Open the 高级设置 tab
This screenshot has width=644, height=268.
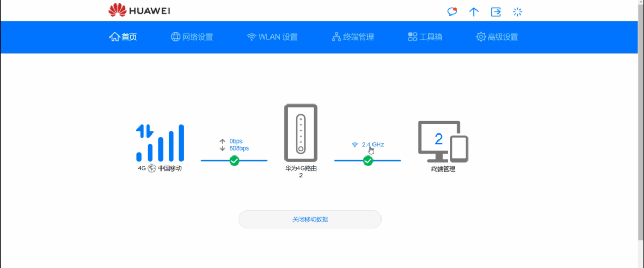497,37
